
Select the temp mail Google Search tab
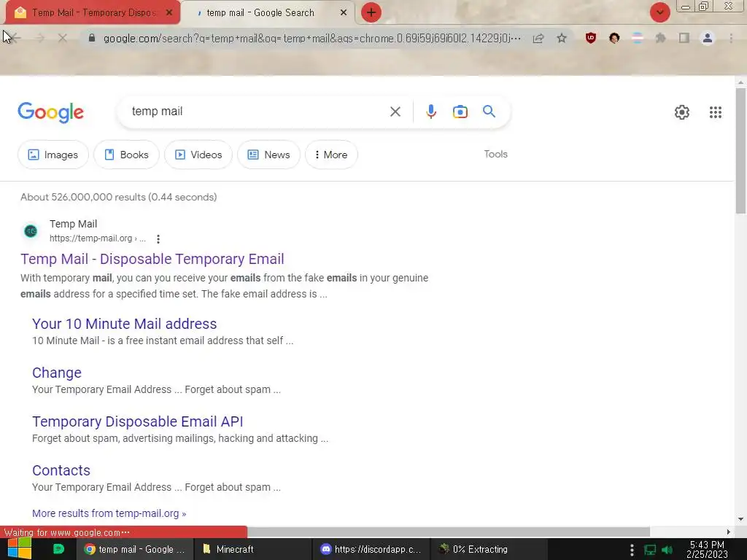(268, 13)
